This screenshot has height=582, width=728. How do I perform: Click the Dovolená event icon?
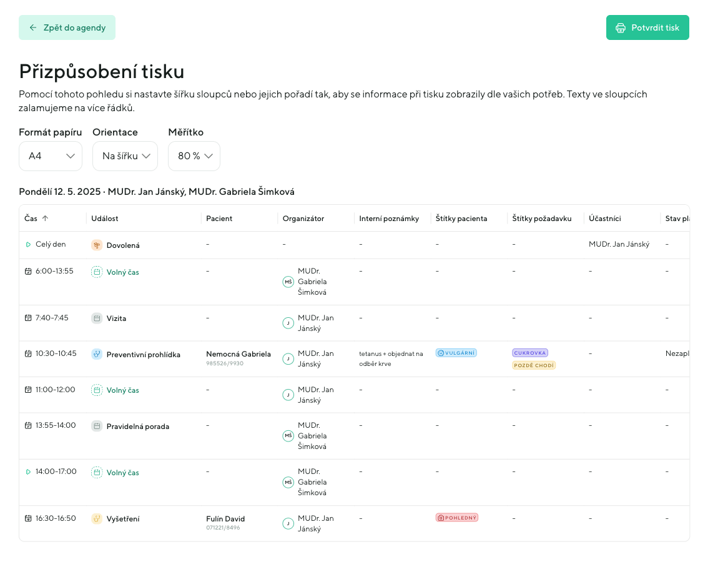(97, 245)
